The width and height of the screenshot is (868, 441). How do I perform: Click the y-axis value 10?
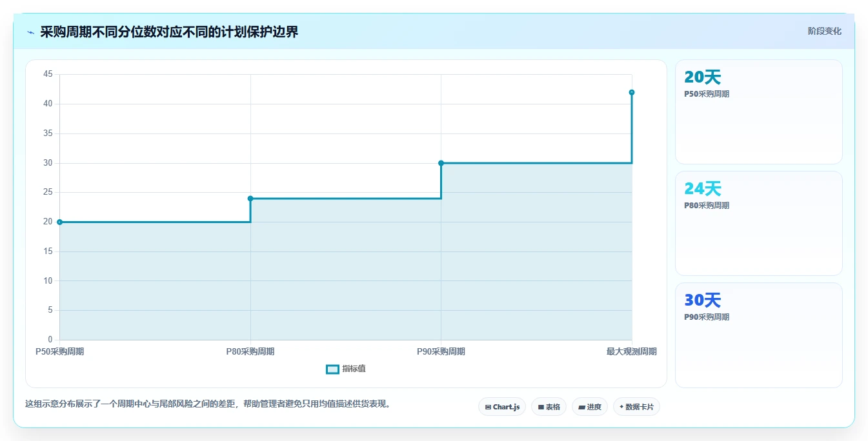[x=48, y=280]
